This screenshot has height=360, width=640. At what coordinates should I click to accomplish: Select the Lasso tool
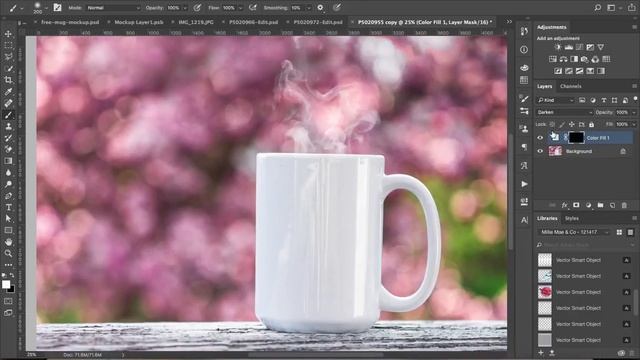[8, 57]
